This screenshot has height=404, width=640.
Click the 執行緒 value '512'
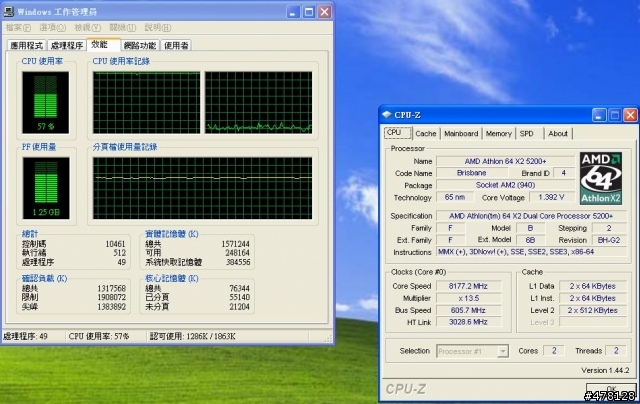(x=120, y=253)
